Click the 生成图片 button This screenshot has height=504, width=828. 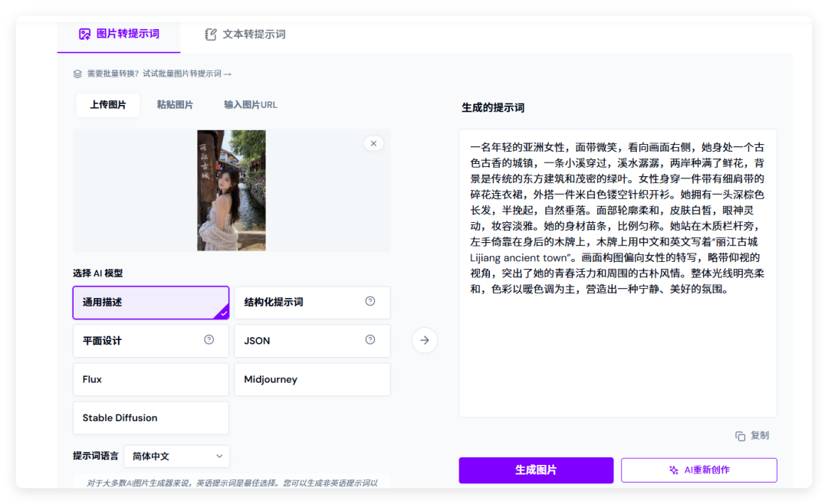coord(536,470)
